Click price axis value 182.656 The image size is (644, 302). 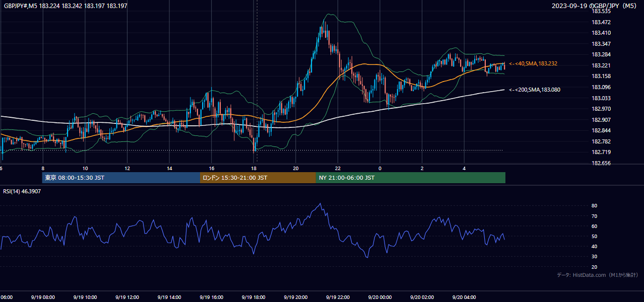click(601, 164)
